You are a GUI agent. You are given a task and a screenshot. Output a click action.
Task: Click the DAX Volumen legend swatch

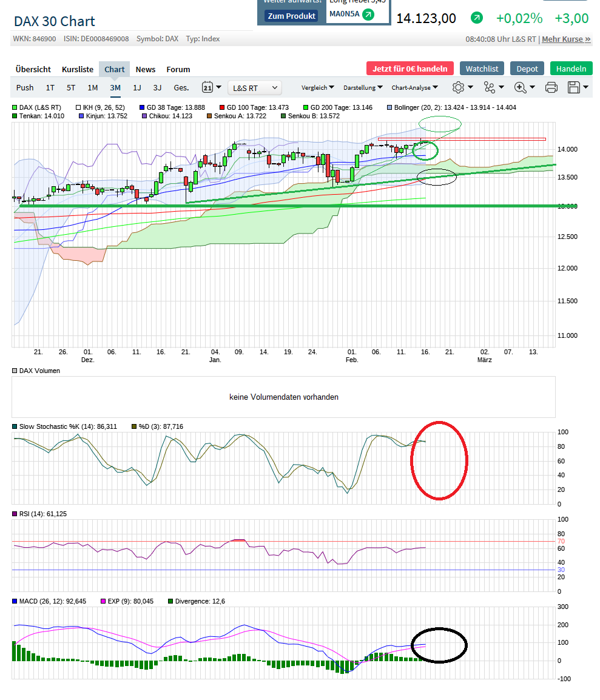click(x=15, y=371)
